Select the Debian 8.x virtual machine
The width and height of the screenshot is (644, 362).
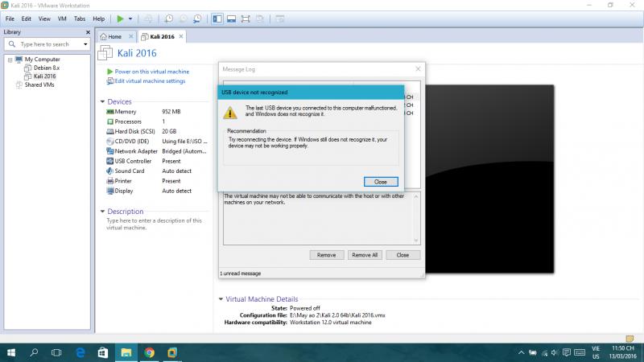point(46,68)
